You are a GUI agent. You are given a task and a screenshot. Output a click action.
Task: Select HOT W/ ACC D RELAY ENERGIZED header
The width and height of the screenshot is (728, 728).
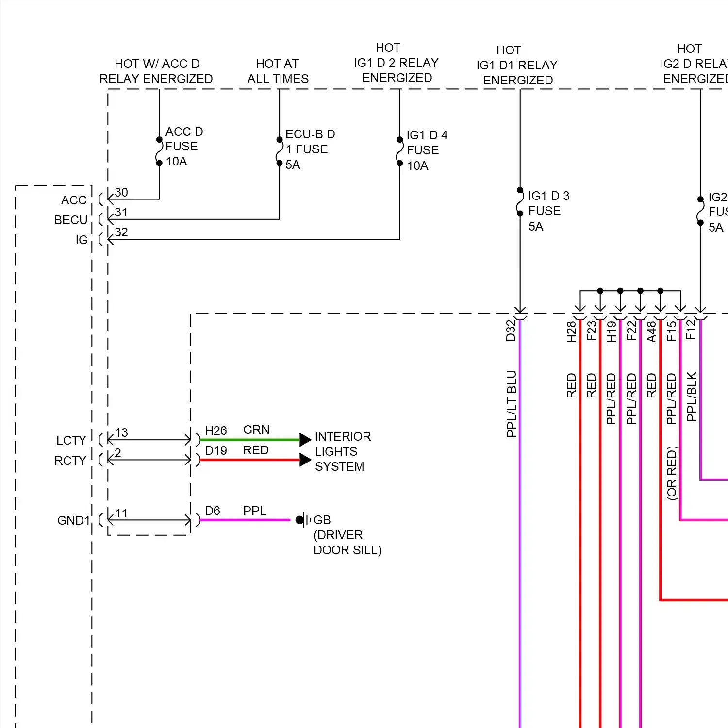point(156,71)
